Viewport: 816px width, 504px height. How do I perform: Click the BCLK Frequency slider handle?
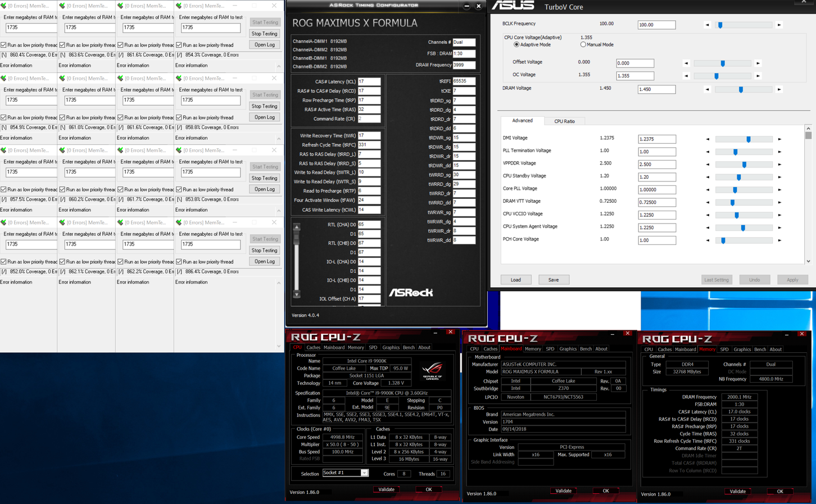tap(720, 25)
